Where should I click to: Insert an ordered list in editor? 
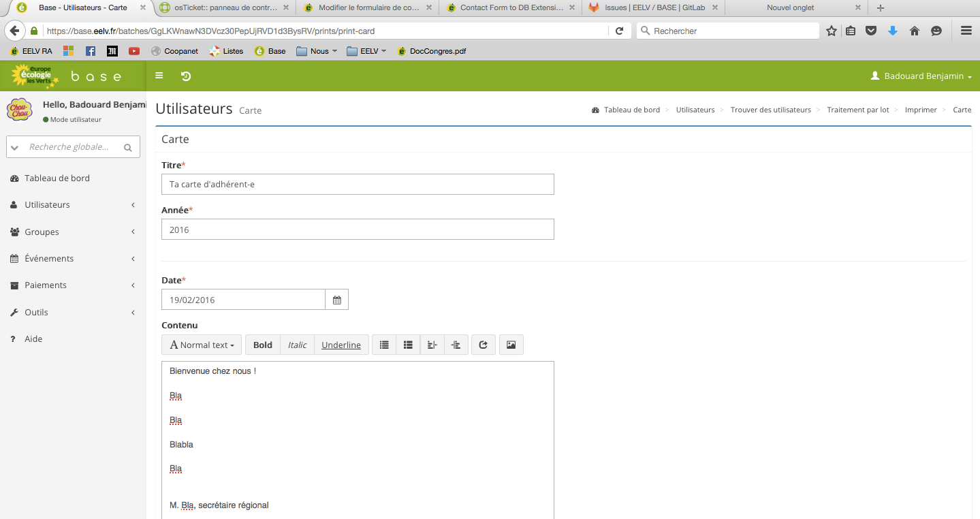coord(408,345)
